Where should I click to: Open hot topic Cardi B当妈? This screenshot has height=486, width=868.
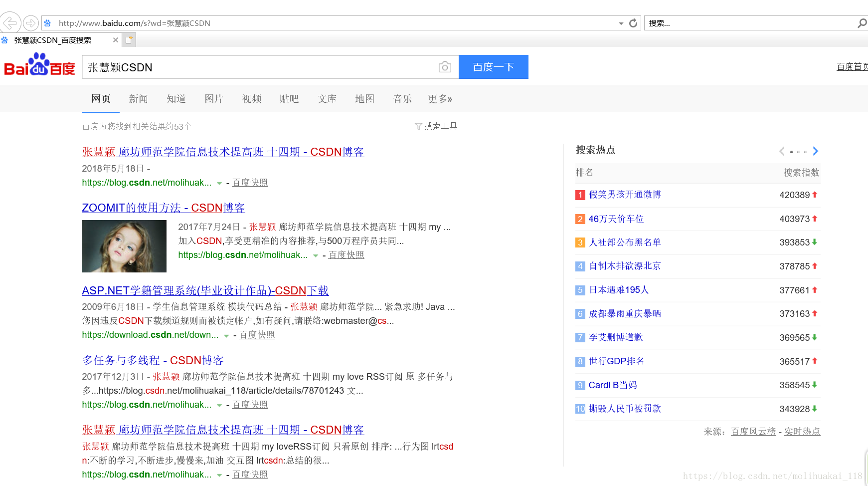613,385
